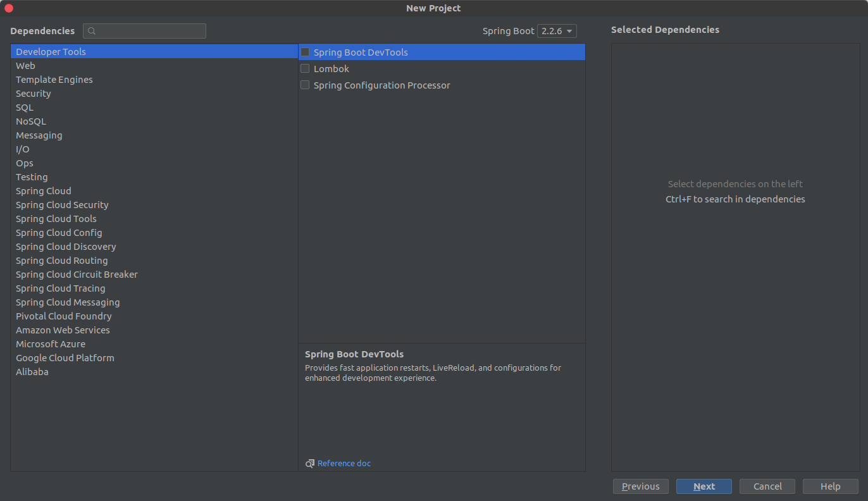The width and height of the screenshot is (868, 501).
Task: Pick the NoSQL category
Action: point(154,121)
